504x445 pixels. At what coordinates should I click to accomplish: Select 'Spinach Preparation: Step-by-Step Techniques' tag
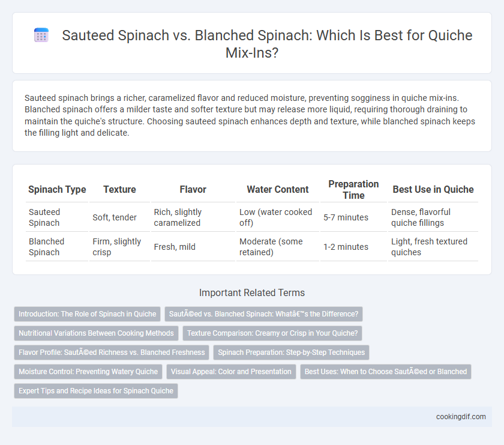click(291, 353)
